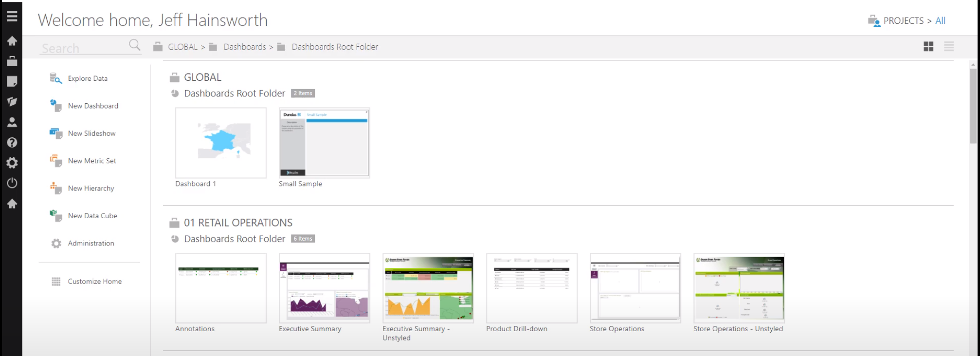Click the search magnifier icon

(x=135, y=45)
